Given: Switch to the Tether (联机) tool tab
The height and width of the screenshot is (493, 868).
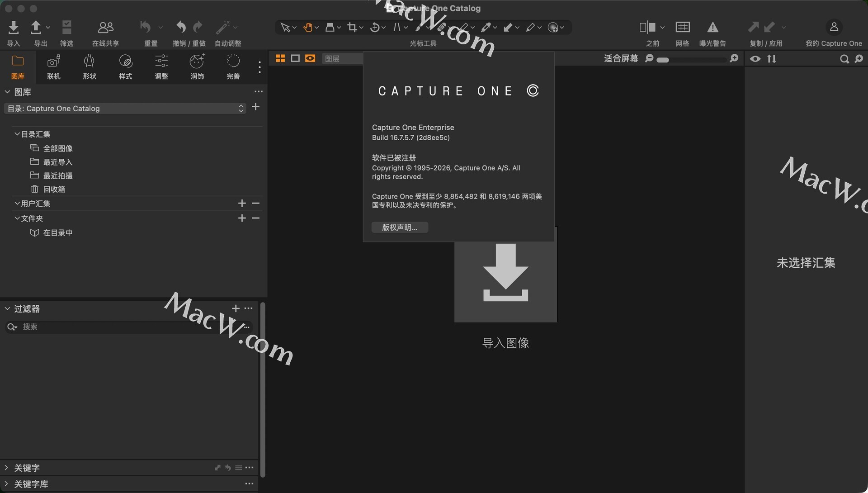Looking at the screenshot, I should point(54,66).
